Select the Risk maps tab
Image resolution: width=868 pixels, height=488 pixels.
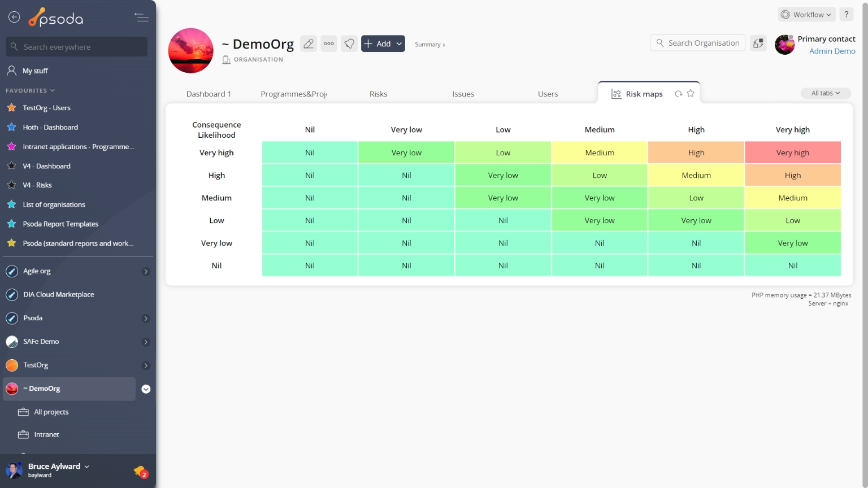tap(644, 94)
